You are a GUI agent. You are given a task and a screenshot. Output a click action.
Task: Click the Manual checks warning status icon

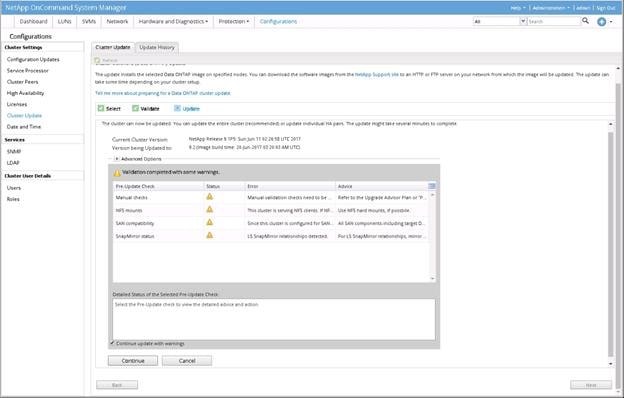click(x=209, y=197)
